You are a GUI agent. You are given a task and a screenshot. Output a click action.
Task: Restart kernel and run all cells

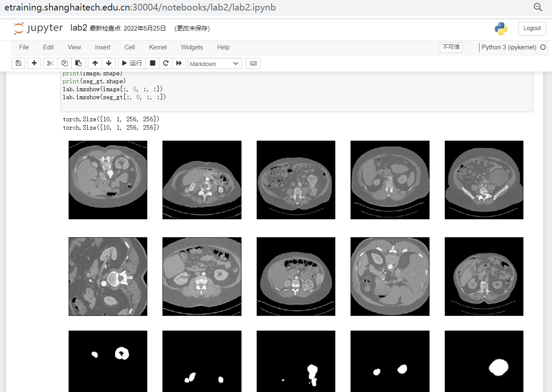click(x=179, y=63)
